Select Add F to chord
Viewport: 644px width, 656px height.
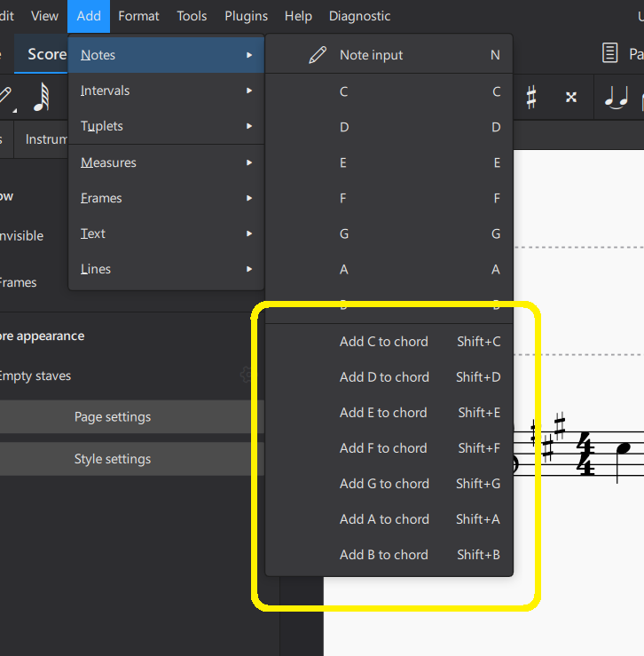pyautogui.click(x=389, y=448)
